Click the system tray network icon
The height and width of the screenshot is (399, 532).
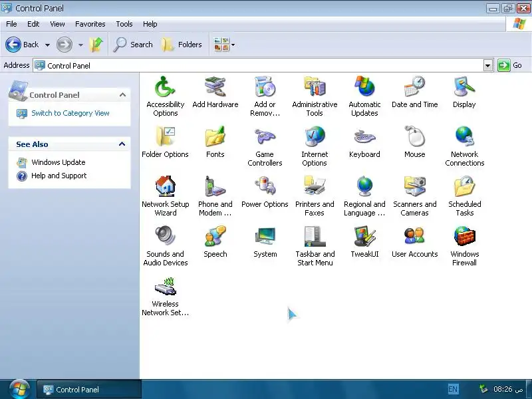click(x=483, y=389)
